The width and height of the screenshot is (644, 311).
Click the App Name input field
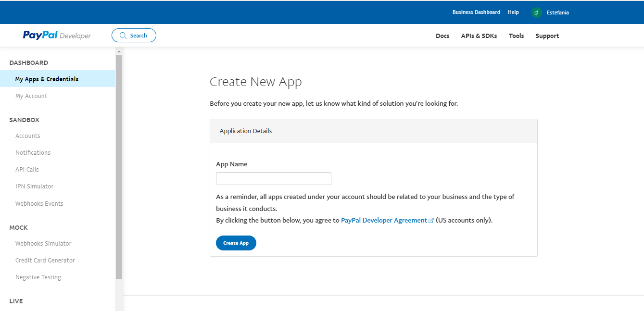274,178
